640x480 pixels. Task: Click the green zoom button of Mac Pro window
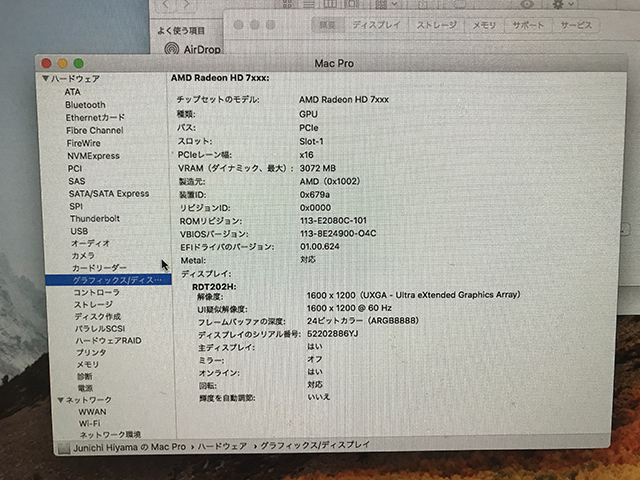click(x=78, y=63)
